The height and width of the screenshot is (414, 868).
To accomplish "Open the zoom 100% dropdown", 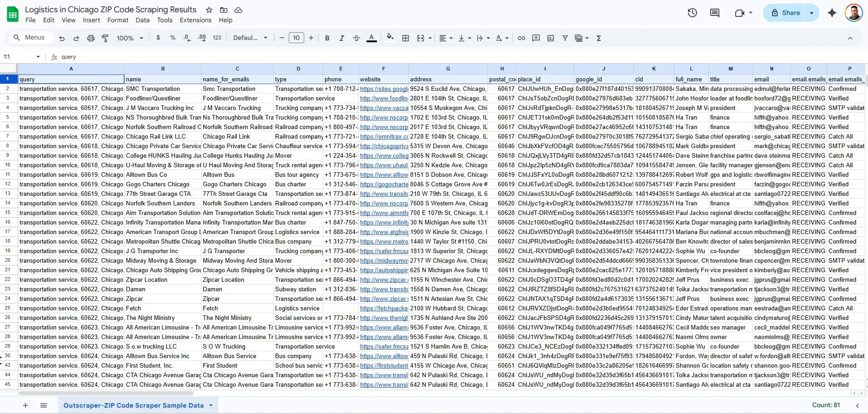I will pyautogui.click(x=130, y=38).
